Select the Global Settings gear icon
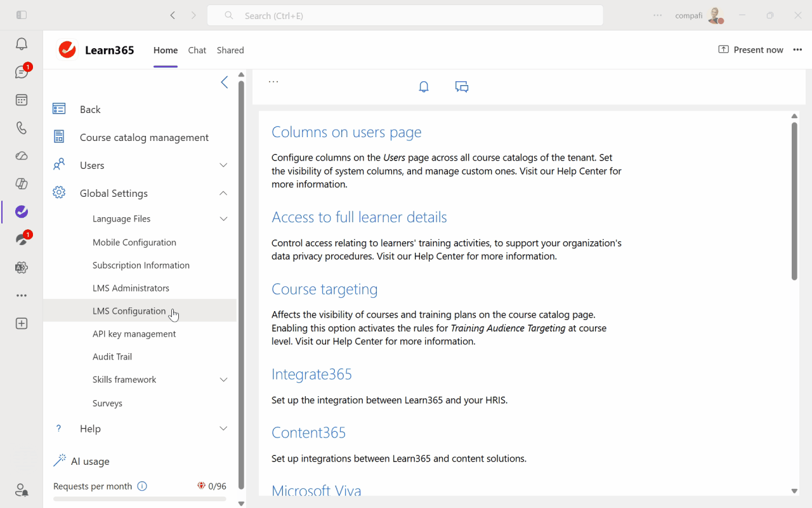Image resolution: width=812 pixels, height=508 pixels. pyautogui.click(x=58, y=193)
